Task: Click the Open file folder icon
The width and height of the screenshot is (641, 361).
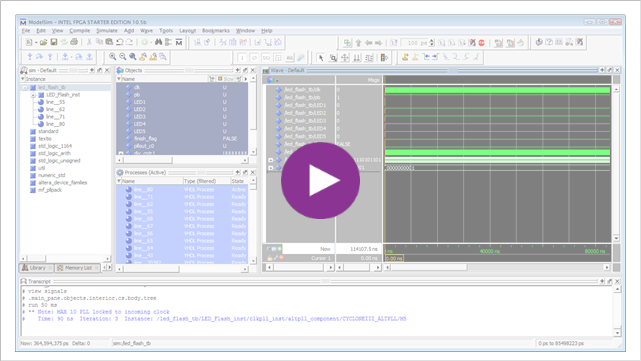Action: point(44,42)
